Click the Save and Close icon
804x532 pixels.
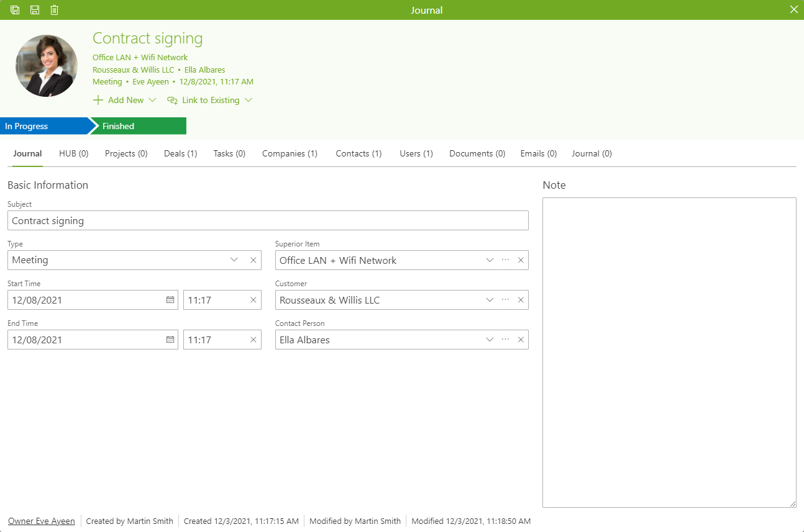(x=15, y=10)
